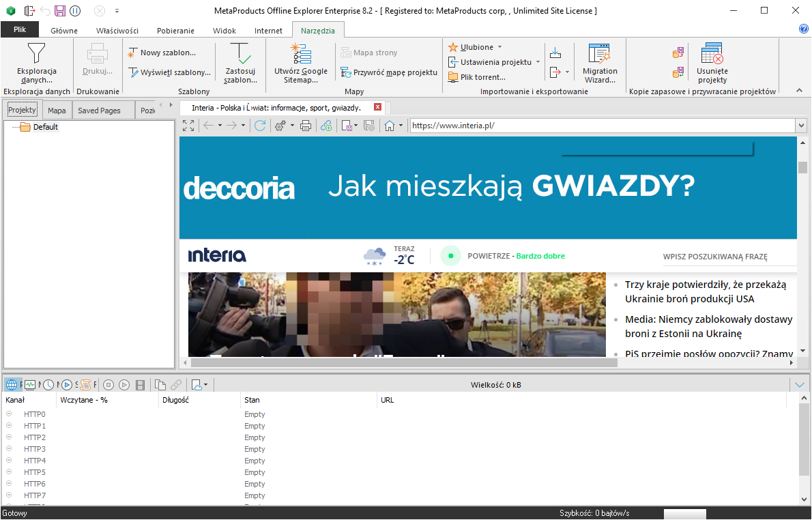Expand the home button dropdown arrow
The image size is (812, 520).
click(x=401, y=126)
